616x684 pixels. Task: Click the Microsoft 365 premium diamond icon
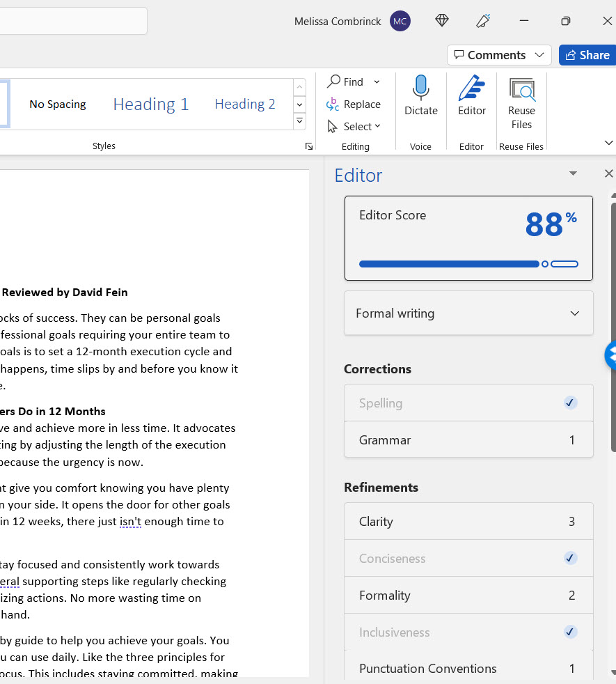442,21
